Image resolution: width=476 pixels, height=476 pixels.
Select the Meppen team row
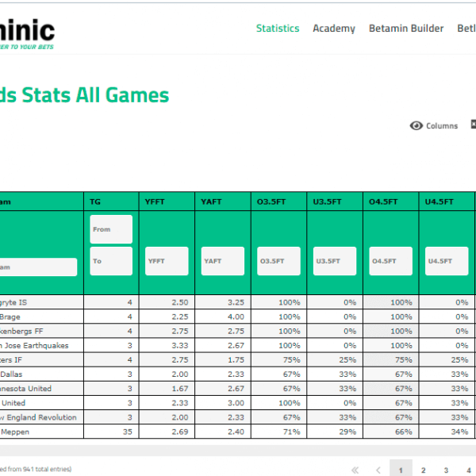(x=237, y=432)
